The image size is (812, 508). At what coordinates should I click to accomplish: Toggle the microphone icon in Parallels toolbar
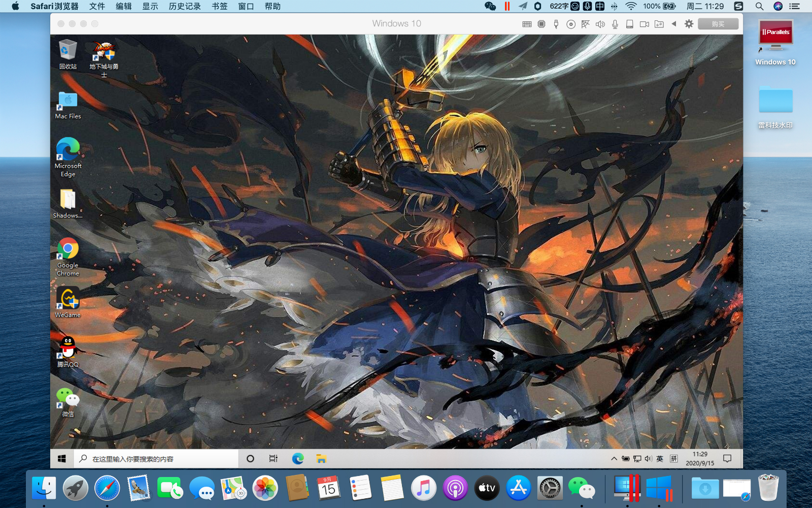pos(615,24)
